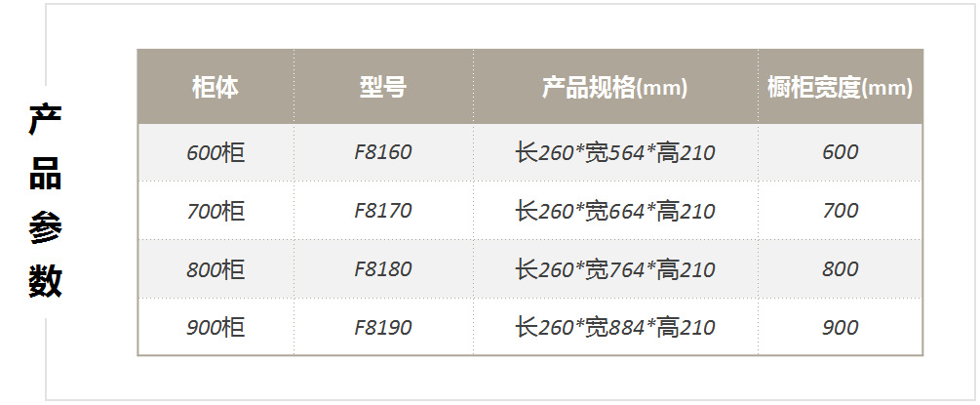Image resolution: width=980 pixels, height=405 pixels.
Task: Click the 产品规格(mm) column header
Action: (615, 88)
